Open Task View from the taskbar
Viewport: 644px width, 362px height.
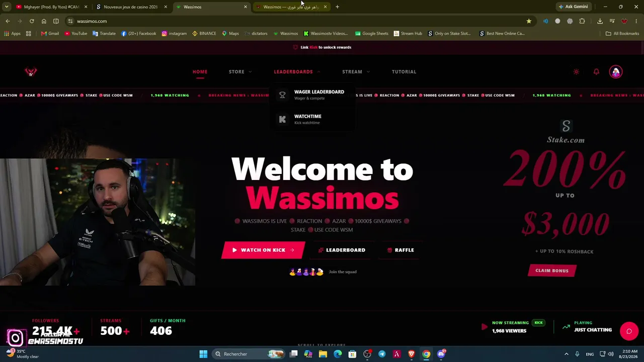294,354
